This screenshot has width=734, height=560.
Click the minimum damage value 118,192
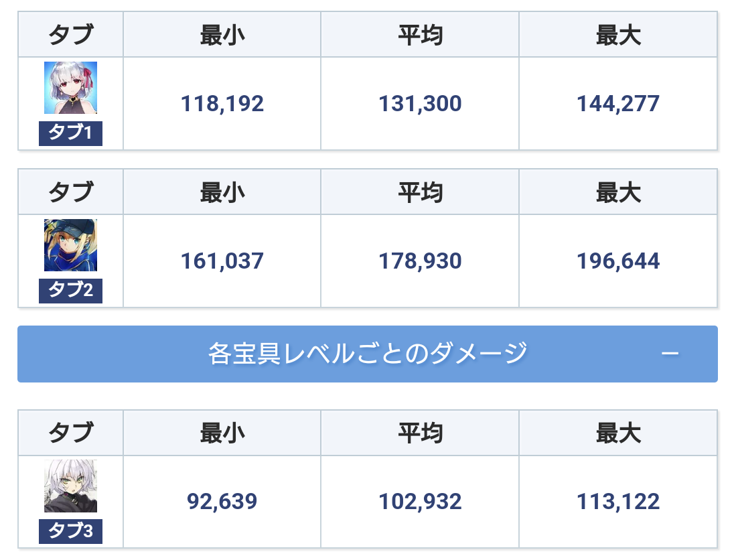pyautogui.click(x=222, y=104)
